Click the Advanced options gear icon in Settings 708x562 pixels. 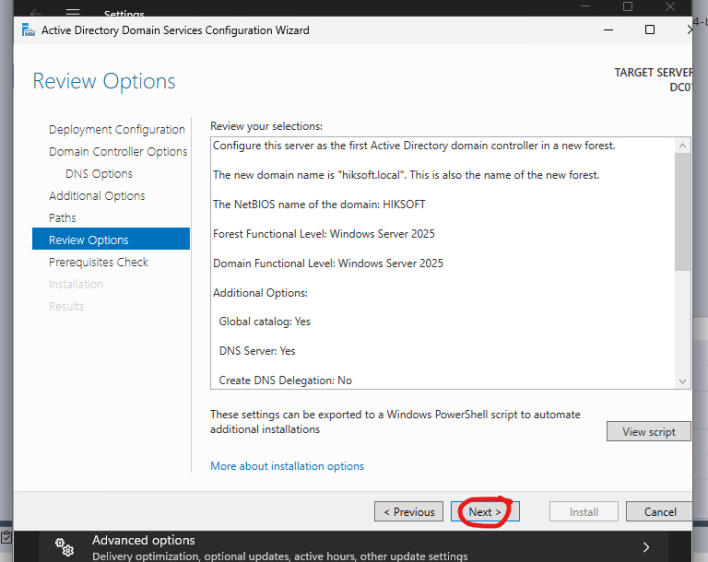[64, 547]
